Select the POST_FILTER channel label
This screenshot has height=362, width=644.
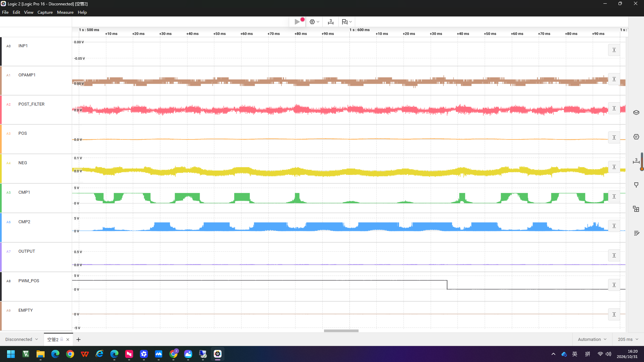pos(32,104)
